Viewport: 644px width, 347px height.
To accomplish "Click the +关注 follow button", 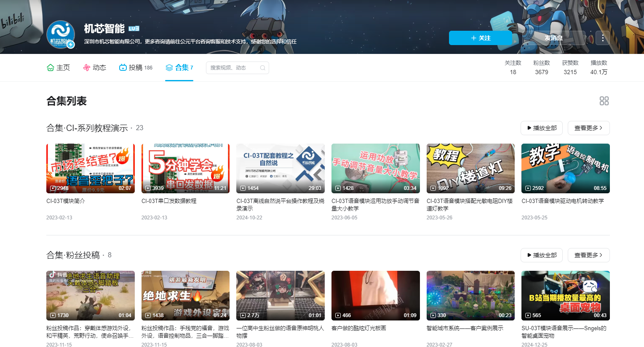I will click(x=480, y=37).
